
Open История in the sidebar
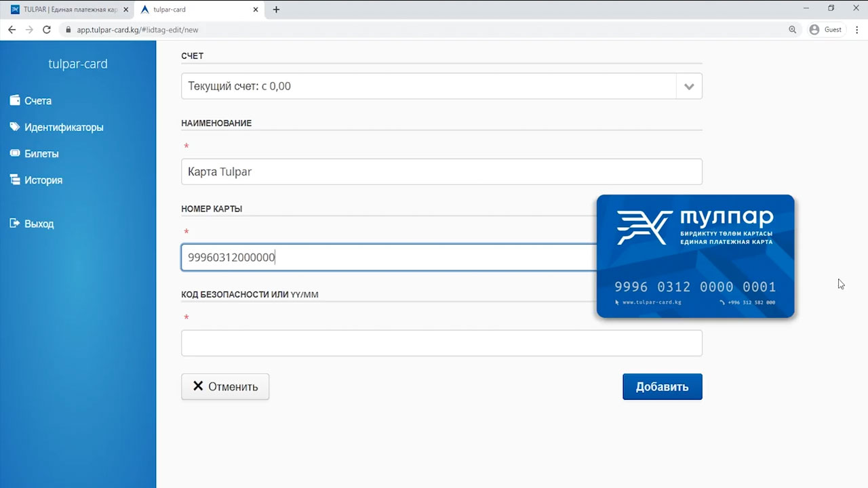click(43, 180)
